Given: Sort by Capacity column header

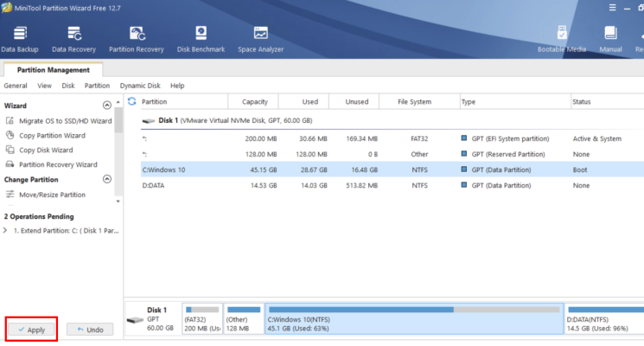Looking at the screenshot, I should (x=255, y=101).
